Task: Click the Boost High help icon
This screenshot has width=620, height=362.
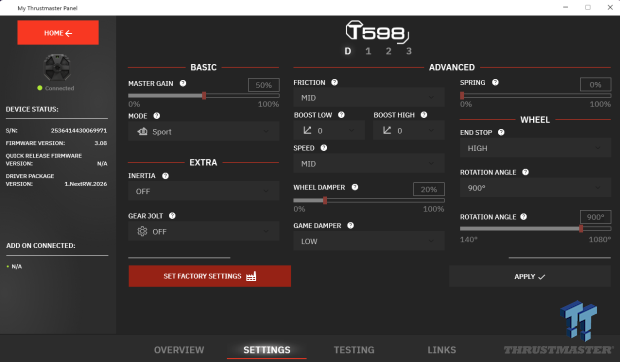Action: pyautogui.click(x=424, y=115)
